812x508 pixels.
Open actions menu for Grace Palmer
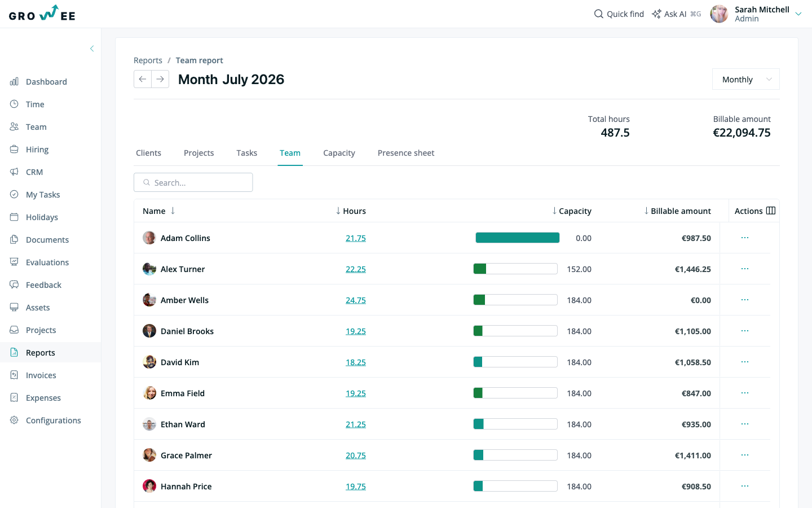(745, 455)
